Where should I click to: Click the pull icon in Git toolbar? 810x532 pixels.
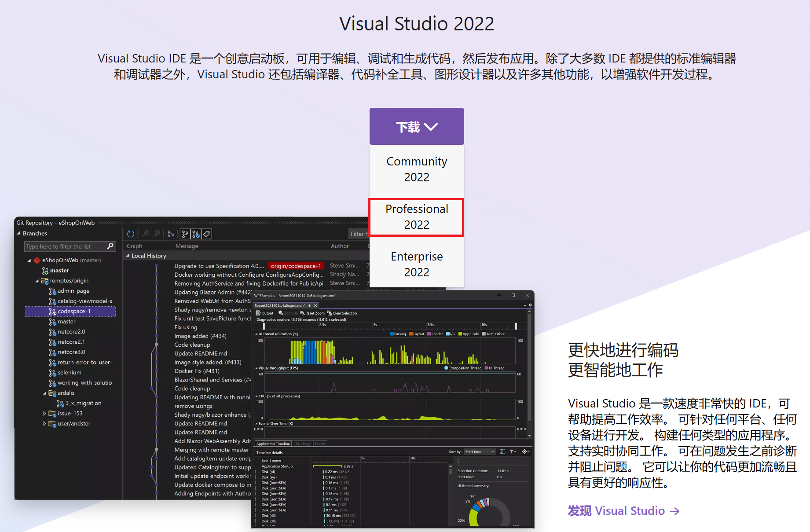pos(157,234)
